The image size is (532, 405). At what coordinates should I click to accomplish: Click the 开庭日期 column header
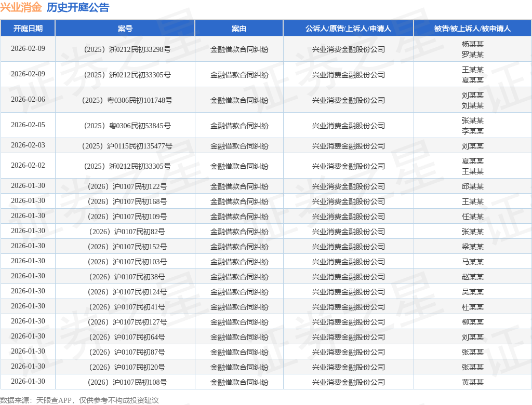pos(28,29)
